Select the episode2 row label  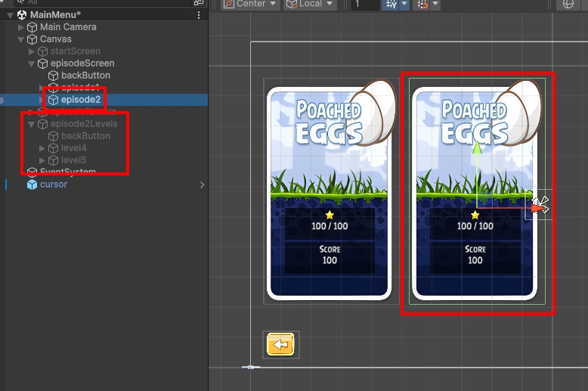point(81,99)
